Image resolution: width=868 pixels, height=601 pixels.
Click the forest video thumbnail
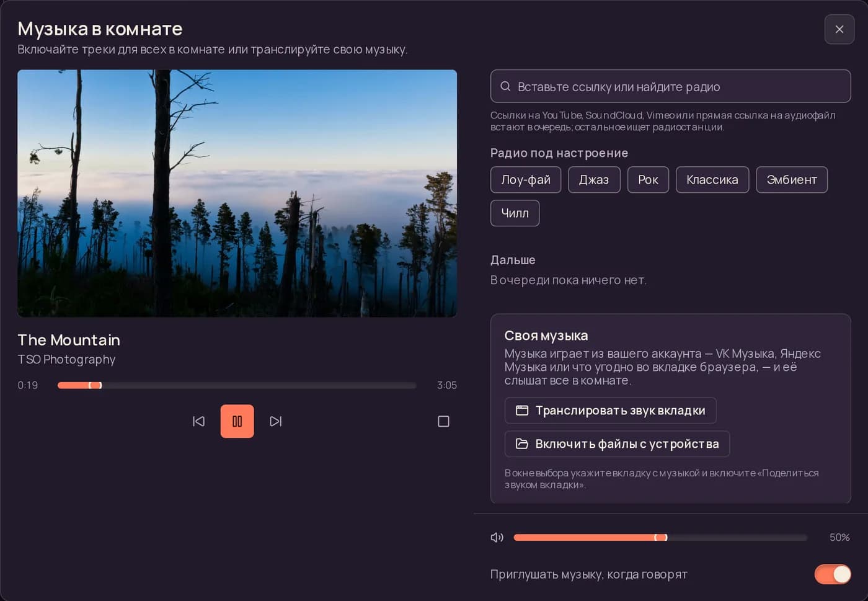237,194
